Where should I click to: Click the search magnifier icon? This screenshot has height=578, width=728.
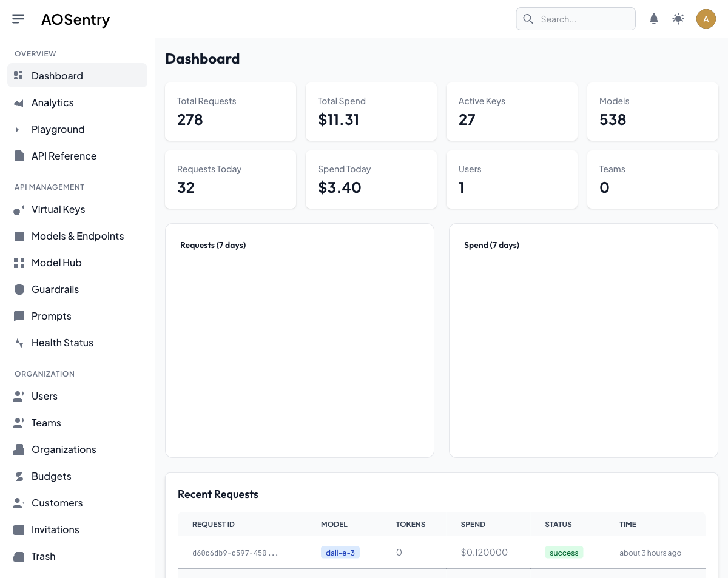pyautogui.click(x=528, y=19)
